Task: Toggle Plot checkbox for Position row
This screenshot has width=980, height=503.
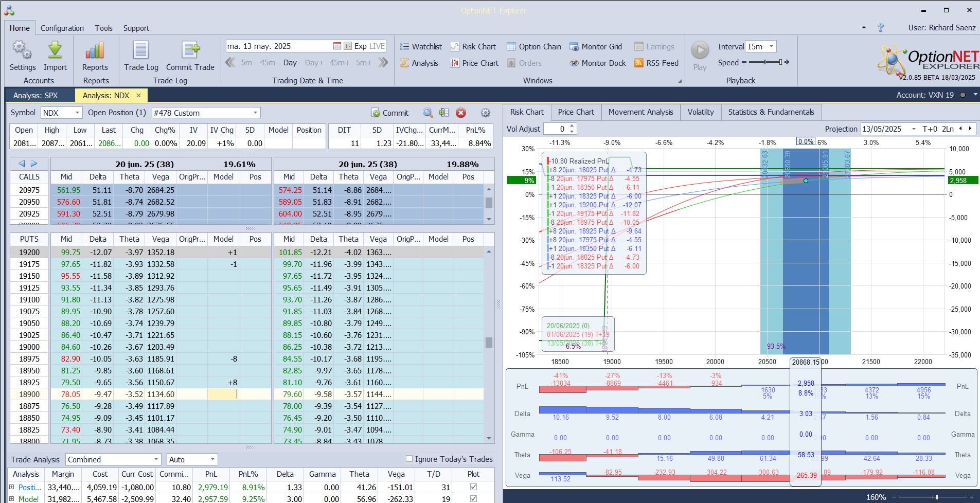Action: pos(473,487)
